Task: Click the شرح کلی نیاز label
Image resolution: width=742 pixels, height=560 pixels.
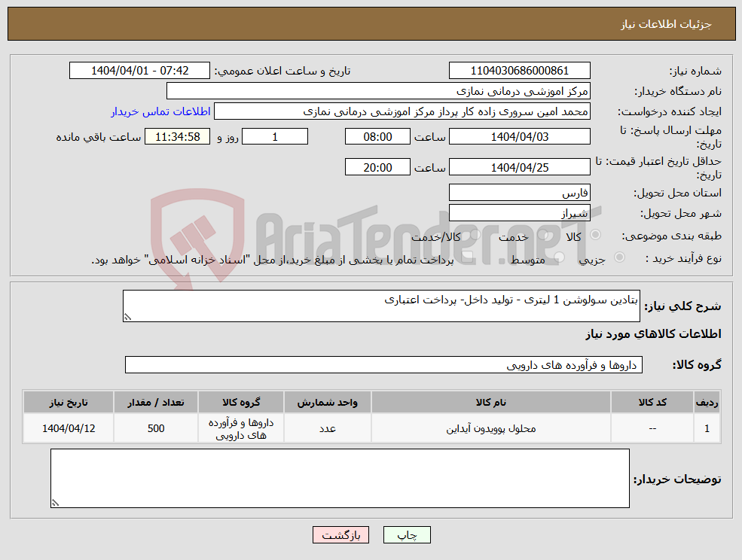Action: pos(682,306)
